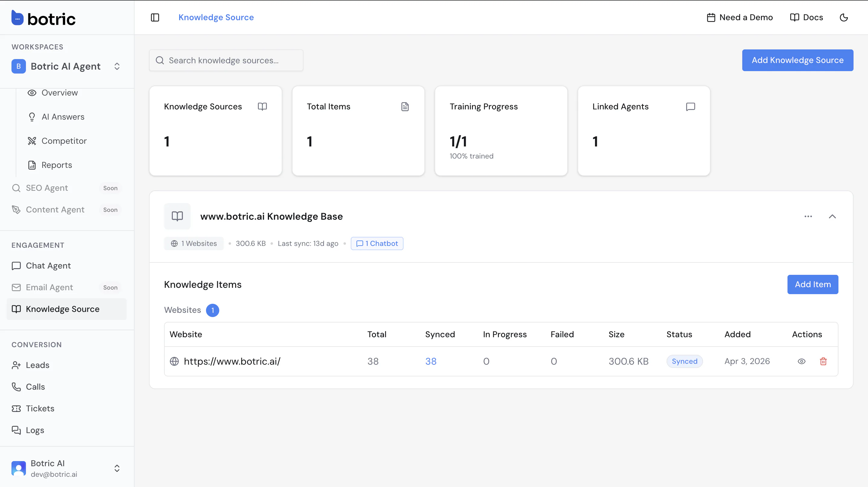The image size is (868, 487).
Task: Expand the Botric AI account menu
Action: coord(66,469)
